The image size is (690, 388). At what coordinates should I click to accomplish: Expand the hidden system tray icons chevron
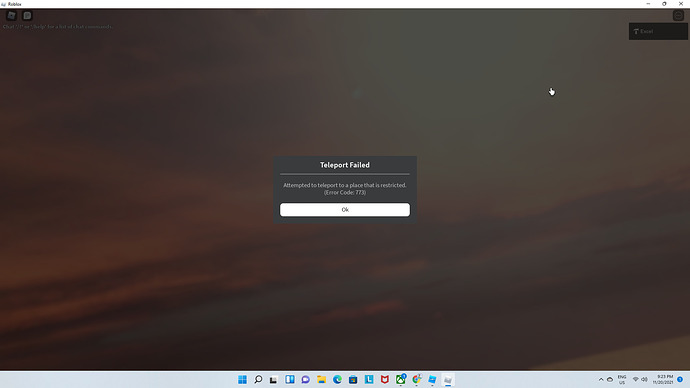point(601,380)
